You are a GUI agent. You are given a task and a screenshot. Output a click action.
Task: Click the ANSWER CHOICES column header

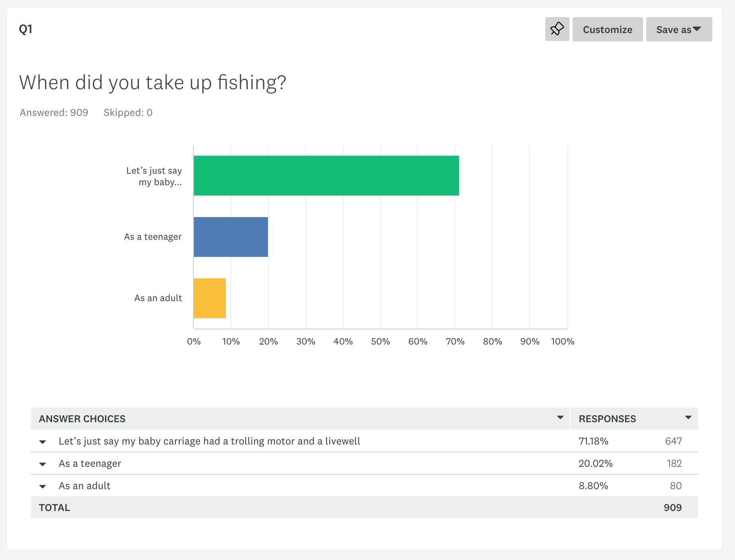[x=82, y=419]
